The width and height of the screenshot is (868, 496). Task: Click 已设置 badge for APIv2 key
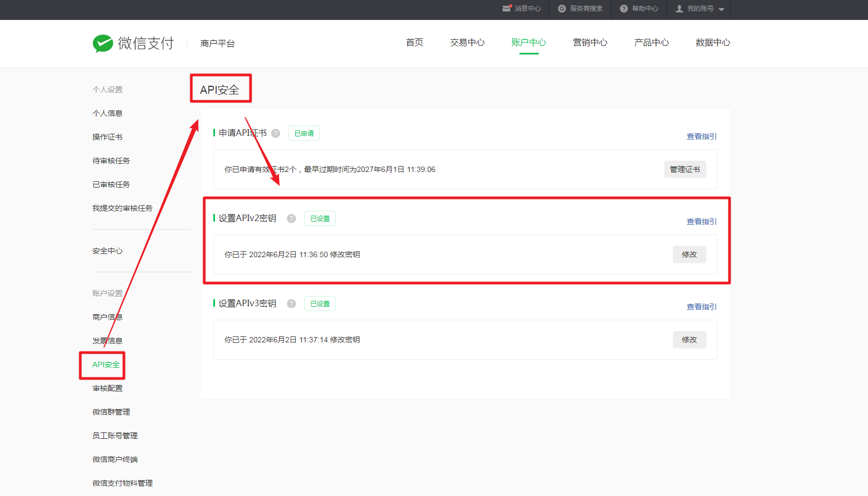(x=320, y=218)
